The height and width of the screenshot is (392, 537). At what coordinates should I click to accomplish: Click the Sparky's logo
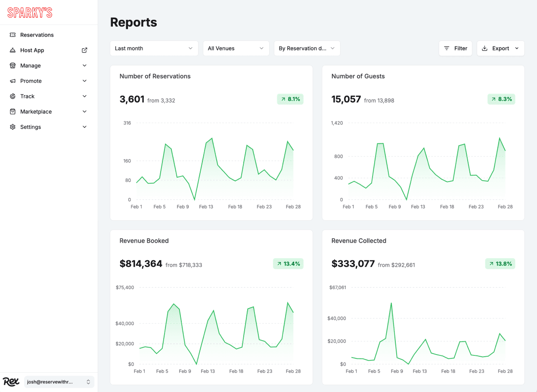(x=30, y=12)
